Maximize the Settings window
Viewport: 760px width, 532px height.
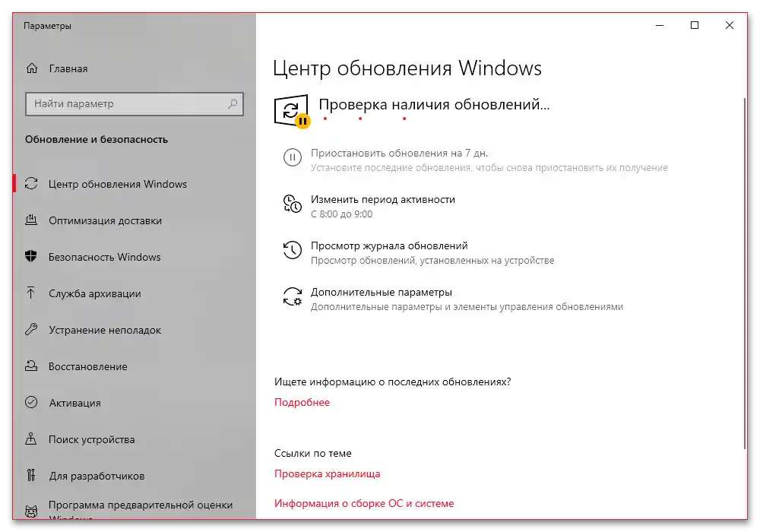click(x=695, y=25)
